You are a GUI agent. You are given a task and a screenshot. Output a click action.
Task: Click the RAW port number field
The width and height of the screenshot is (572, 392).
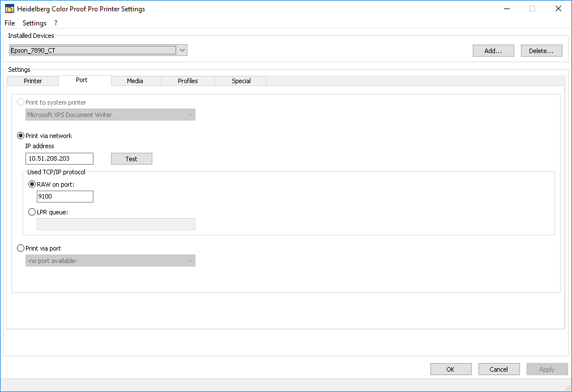click(x=65, y=196)
